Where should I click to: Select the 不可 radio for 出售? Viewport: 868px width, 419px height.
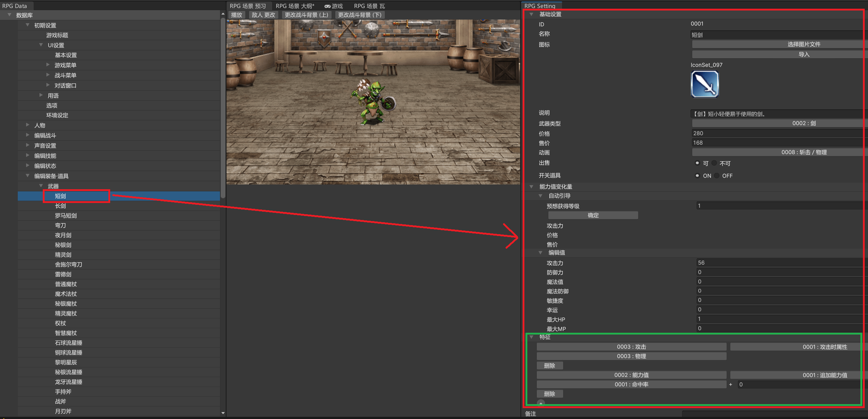714,163
